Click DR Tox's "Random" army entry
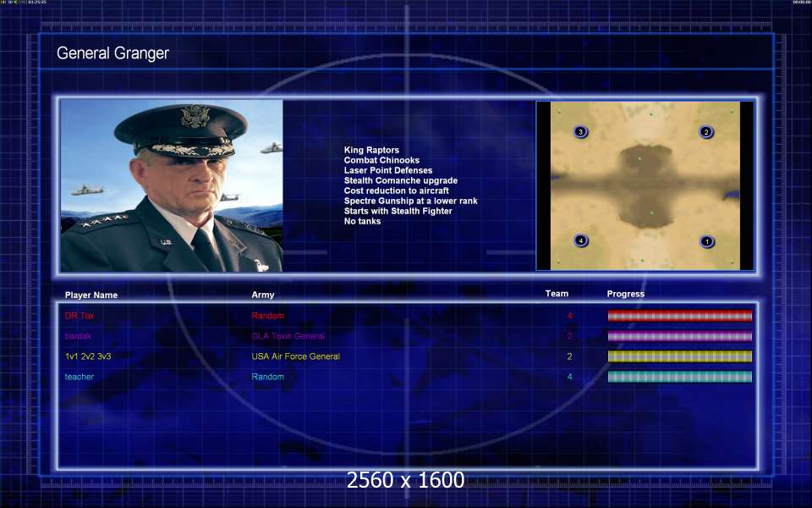Viewport: 812px width, 508px height. [x=268, y=316]
